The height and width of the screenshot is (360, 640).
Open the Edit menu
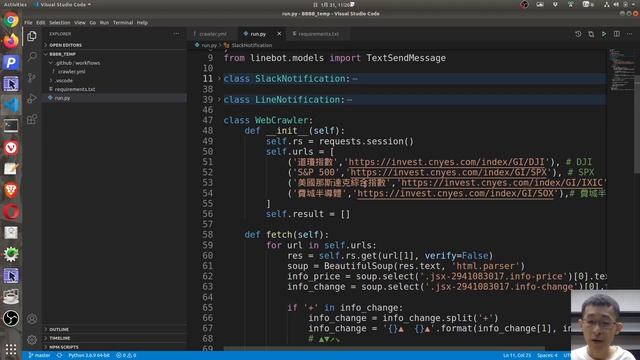click(40, 23)
